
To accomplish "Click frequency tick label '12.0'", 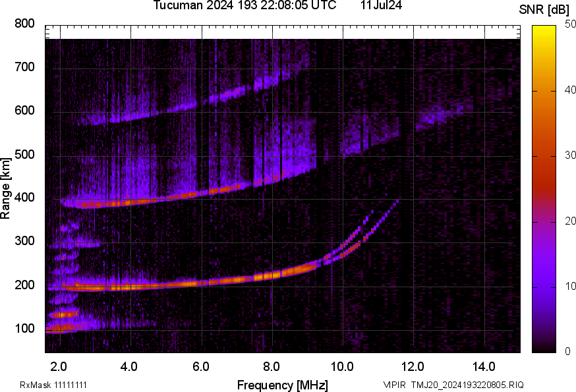I will pos(413,366).
